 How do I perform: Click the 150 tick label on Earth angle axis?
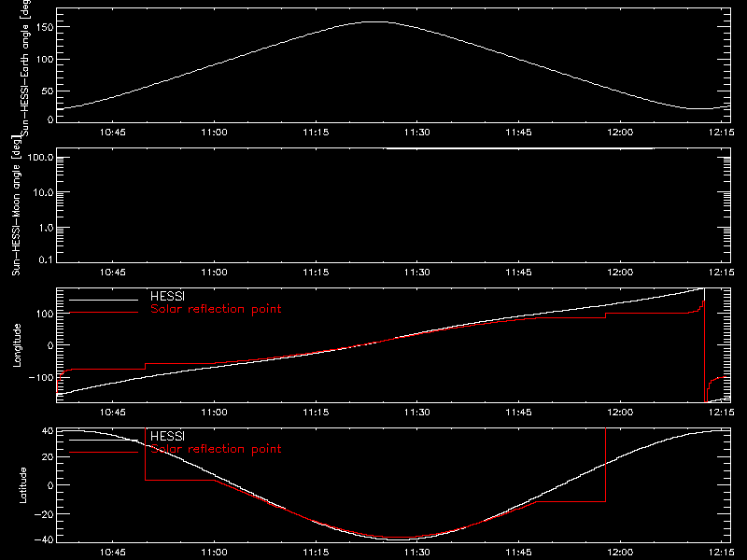(x=45, y=27)
